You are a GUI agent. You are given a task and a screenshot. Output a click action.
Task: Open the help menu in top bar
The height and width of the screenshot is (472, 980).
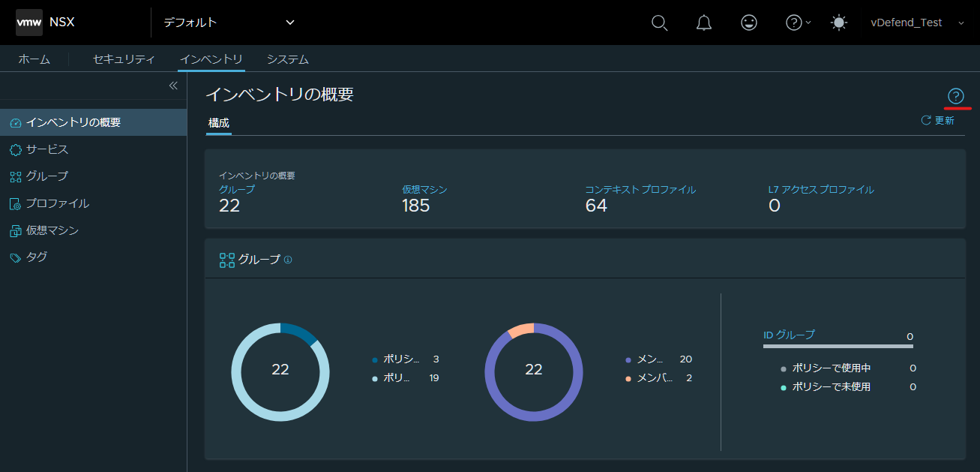click(798, 23)
